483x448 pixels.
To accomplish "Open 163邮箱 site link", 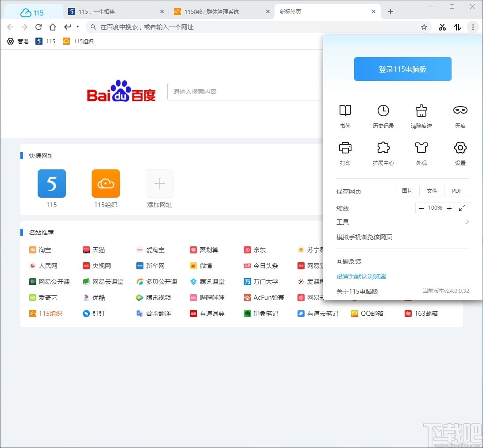I will [421, 314].
